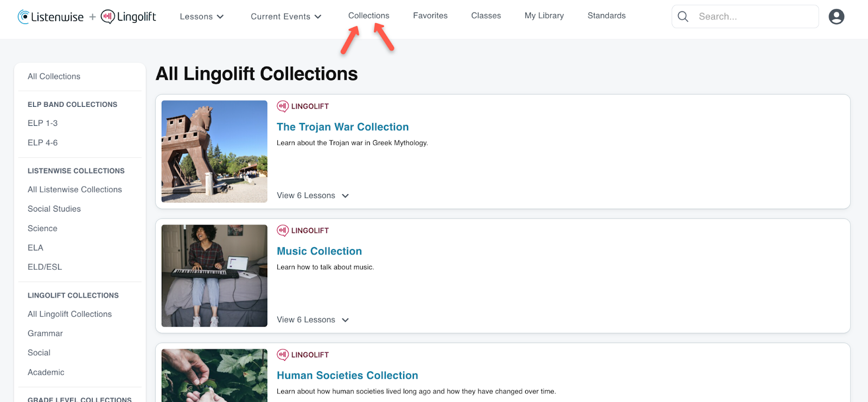Go to the Collections tab
The image size is (868, 402).
tap(369, 16)
